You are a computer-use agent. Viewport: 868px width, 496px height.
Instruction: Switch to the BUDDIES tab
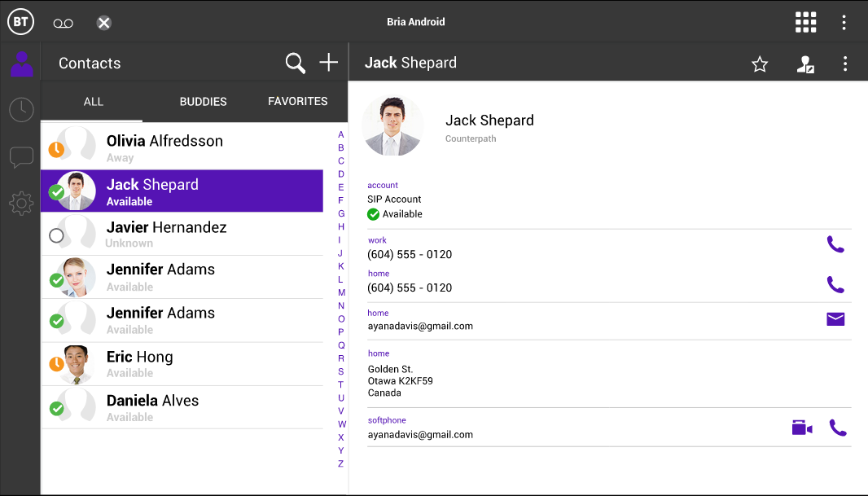pyautogui.click(x=204, y=102)
